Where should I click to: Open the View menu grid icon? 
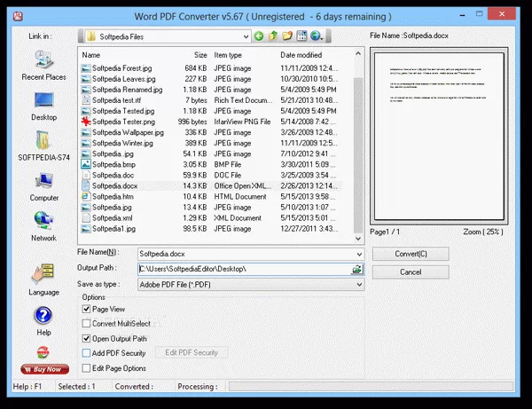tap(301, 36)
